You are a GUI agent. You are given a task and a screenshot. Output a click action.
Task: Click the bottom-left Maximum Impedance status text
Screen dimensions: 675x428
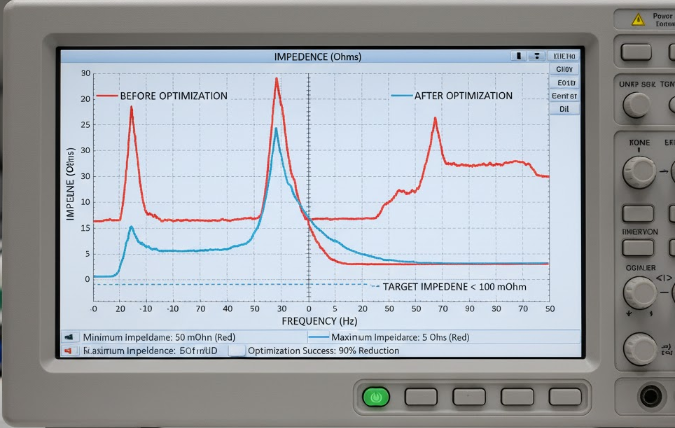click(x=150, y=350)
